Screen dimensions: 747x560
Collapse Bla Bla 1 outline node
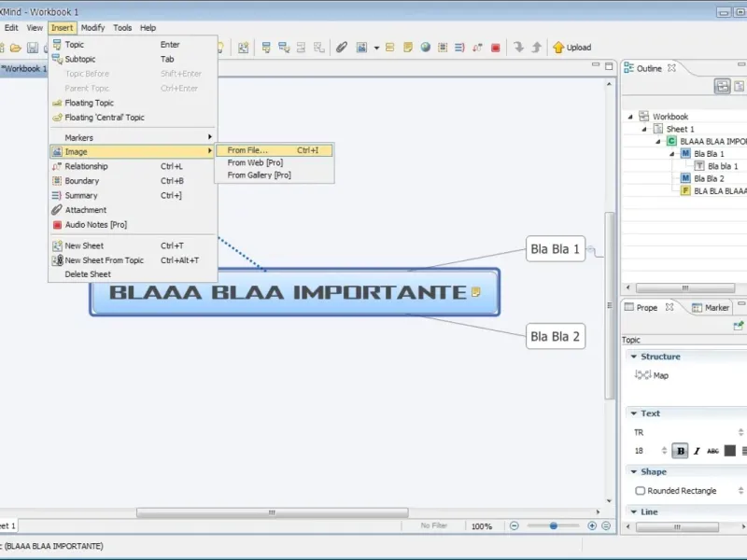671,154
